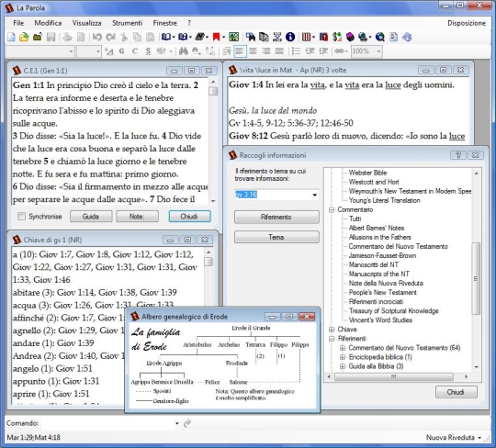
Task: Click the Riferimento button
Action: [276, 217]
